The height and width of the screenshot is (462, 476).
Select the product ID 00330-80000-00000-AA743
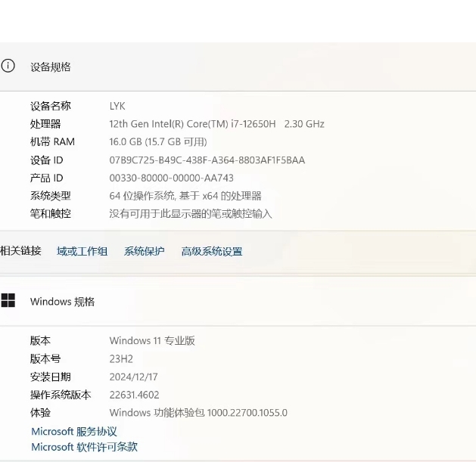point(172,178)
